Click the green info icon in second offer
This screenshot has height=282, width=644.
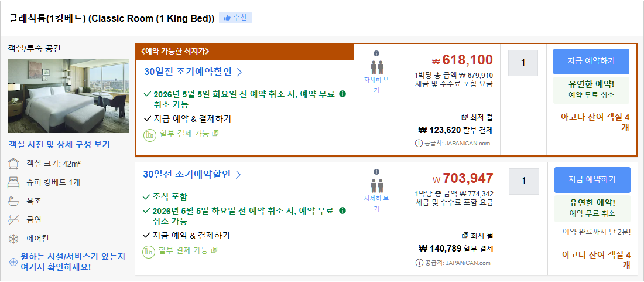(342, 210)
